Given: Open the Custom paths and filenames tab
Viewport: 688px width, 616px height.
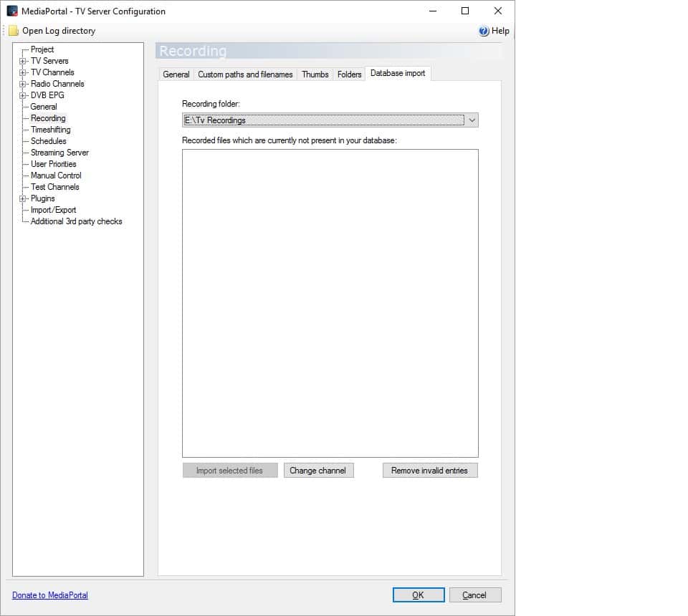Looking at the screenshot, I should [x=245, y=74].
